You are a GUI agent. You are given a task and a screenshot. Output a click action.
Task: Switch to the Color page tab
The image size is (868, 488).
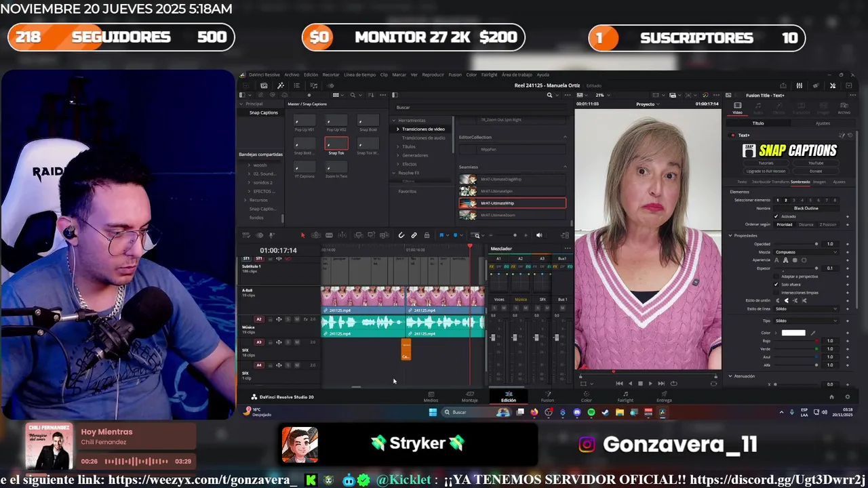tap(587, 396)
